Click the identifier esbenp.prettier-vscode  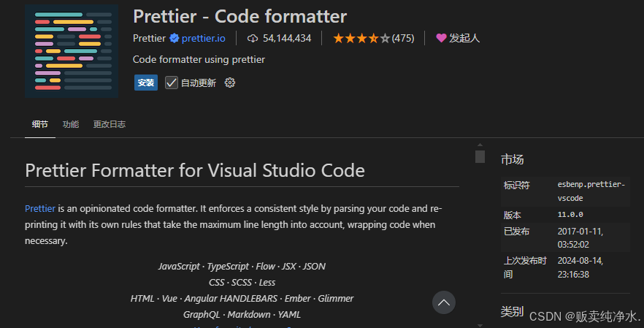click(591, 191)
